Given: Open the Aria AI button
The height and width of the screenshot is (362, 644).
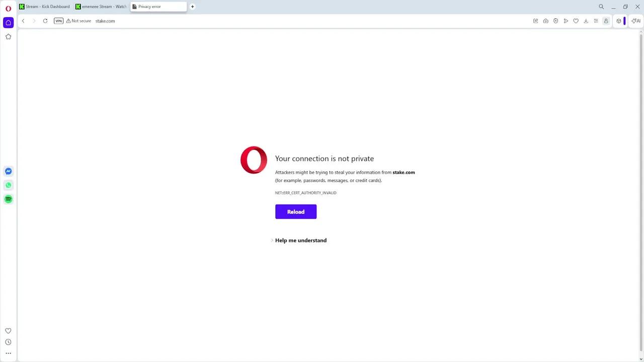Looking at the screenshot, I should tap(636, 21).
